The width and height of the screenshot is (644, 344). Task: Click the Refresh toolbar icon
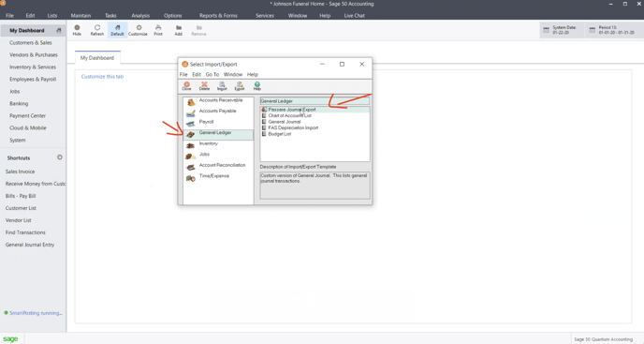click(x=97, y=30)
